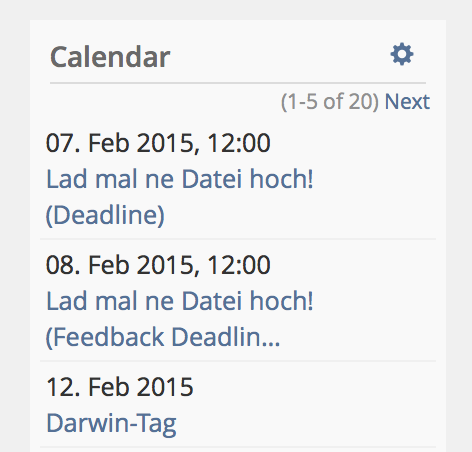Open the 07. Feb 'Lad mal ne Datei hoch!' link
Viewport: 472px width, 452px height.
180,179
